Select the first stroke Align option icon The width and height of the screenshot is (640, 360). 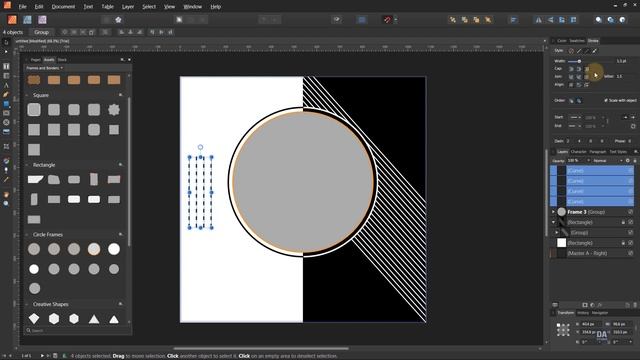(x=571, y=85)
